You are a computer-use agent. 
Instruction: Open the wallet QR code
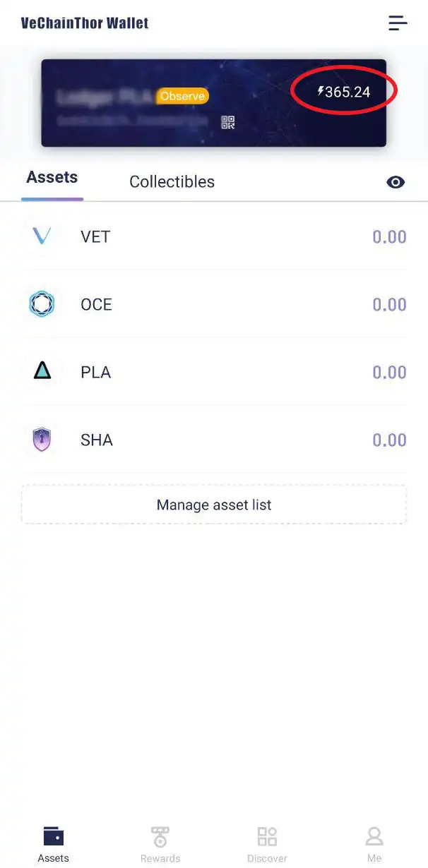coord(228,122)
